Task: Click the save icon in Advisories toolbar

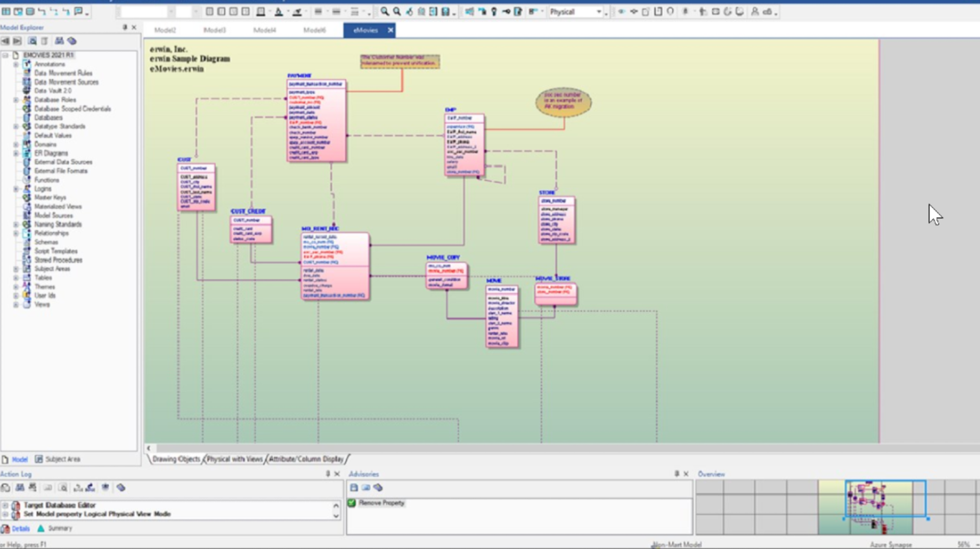Action: coord(354,488)
